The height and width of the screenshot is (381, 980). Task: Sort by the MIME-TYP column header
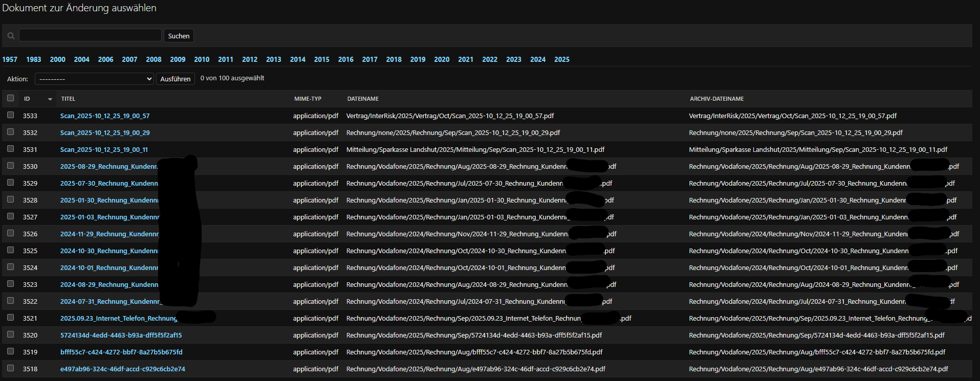pyautogui.click(x=308, y=99)
